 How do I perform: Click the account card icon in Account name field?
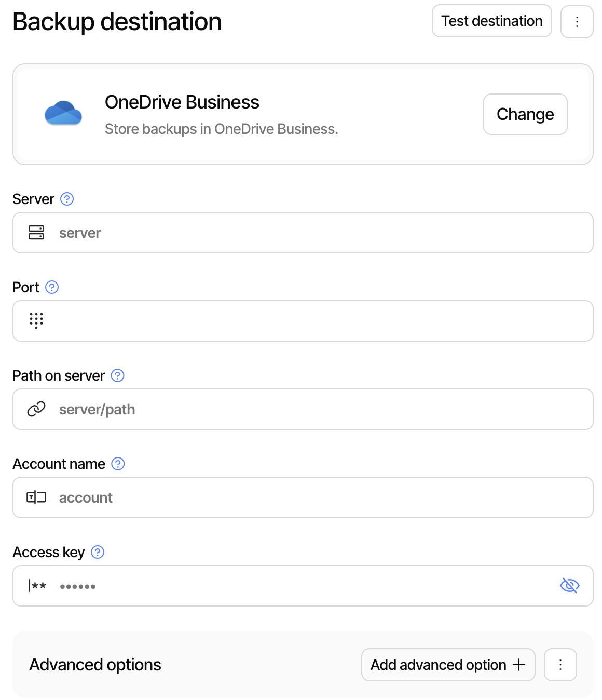(x=36, y=497)
